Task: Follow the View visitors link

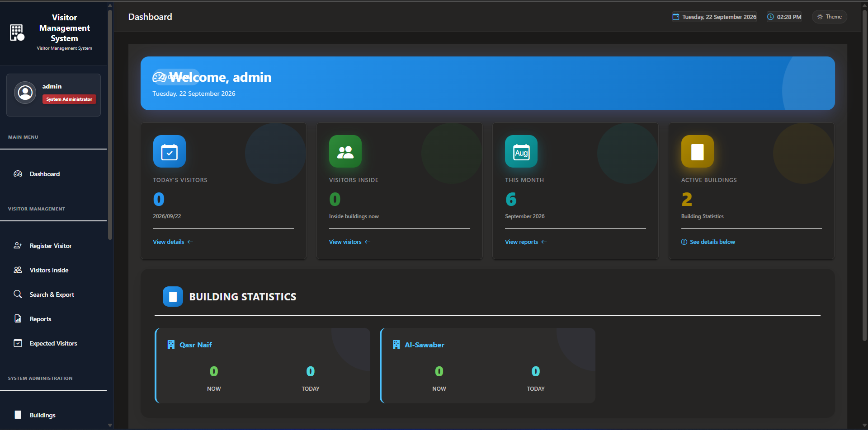Action: pyautogui.click(x=350, y=242)
